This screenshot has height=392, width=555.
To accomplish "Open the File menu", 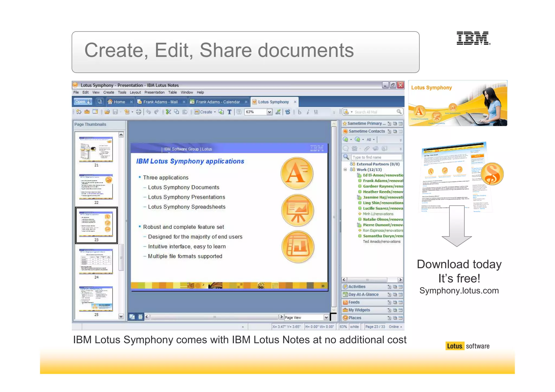I will [x=76, y=92].
